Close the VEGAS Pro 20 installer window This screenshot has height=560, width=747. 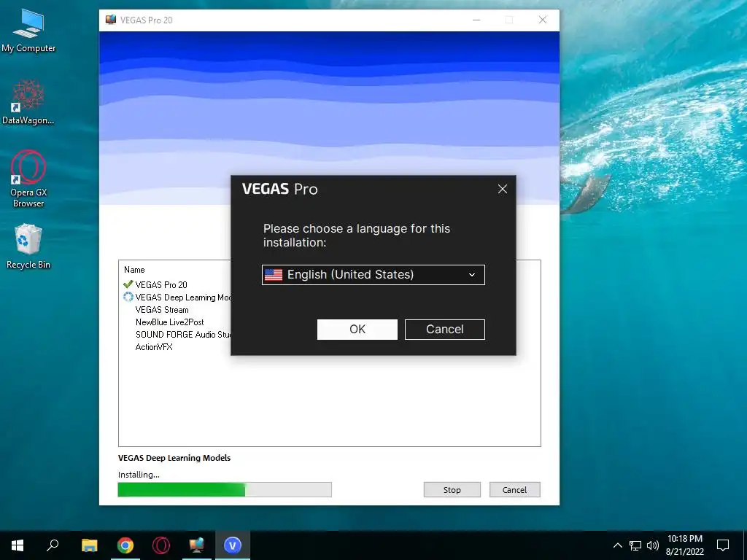click(x=543, y=20)
